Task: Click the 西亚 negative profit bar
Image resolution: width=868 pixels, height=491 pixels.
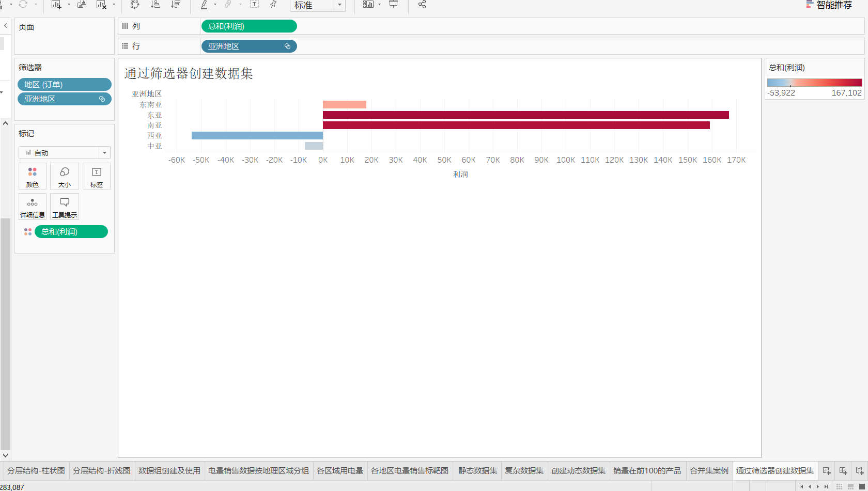Action: (257, 135)
